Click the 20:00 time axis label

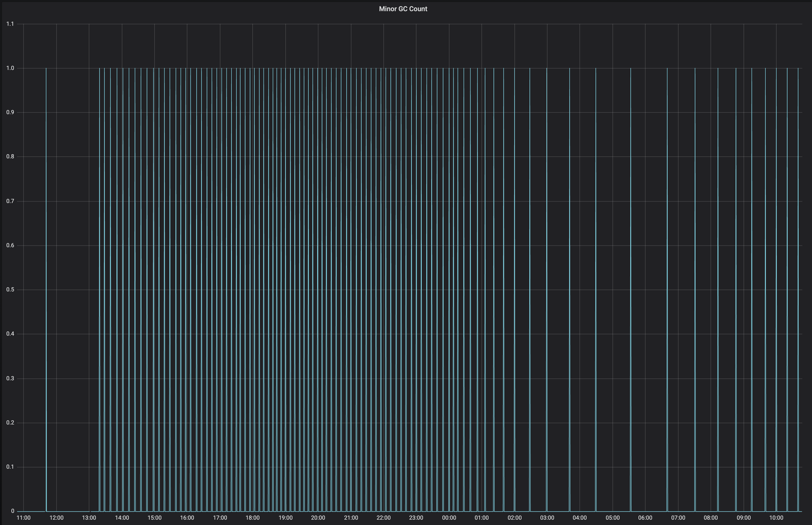coord(318,518)
